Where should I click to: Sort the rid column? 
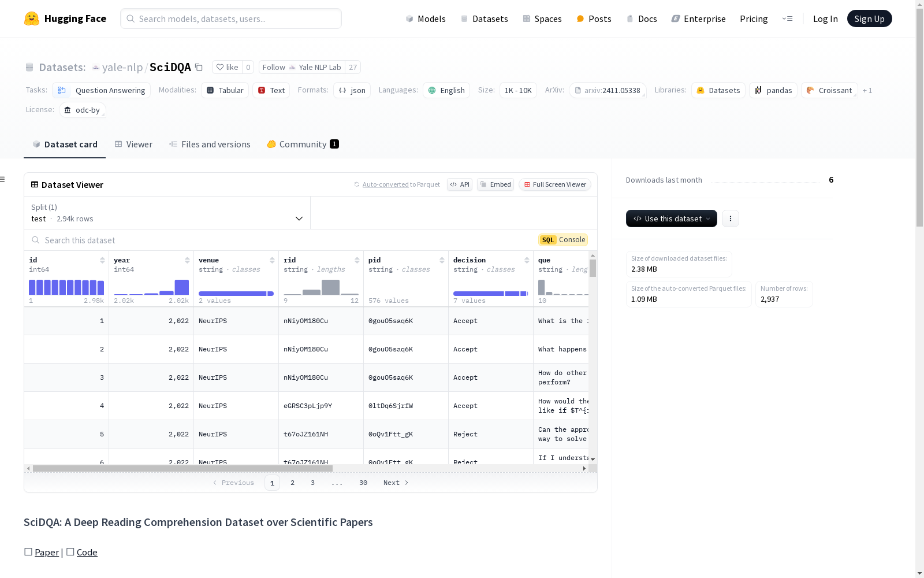[x=357, y=260]
